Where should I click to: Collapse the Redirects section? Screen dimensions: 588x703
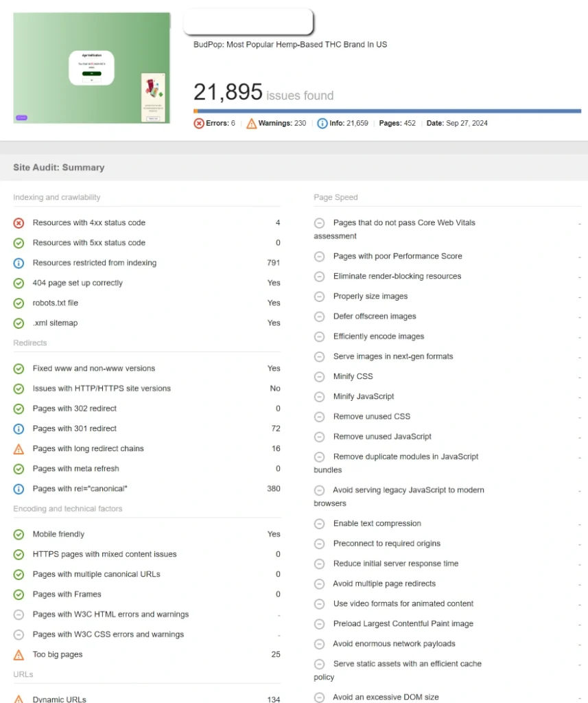pyautogui.click(x=30, y=343)
